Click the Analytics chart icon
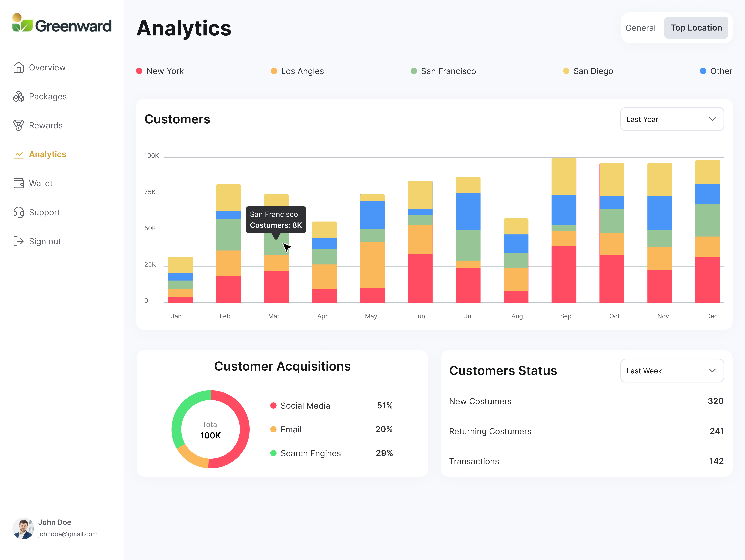The height and width of the screenshot is (560, 745). pyautogui.click(x=18, y=154)
